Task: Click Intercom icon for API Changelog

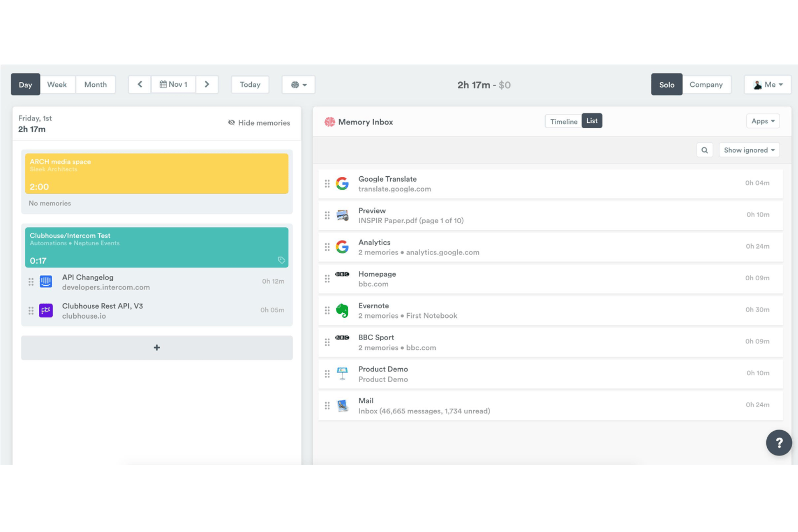Action: tap(46, 281)
